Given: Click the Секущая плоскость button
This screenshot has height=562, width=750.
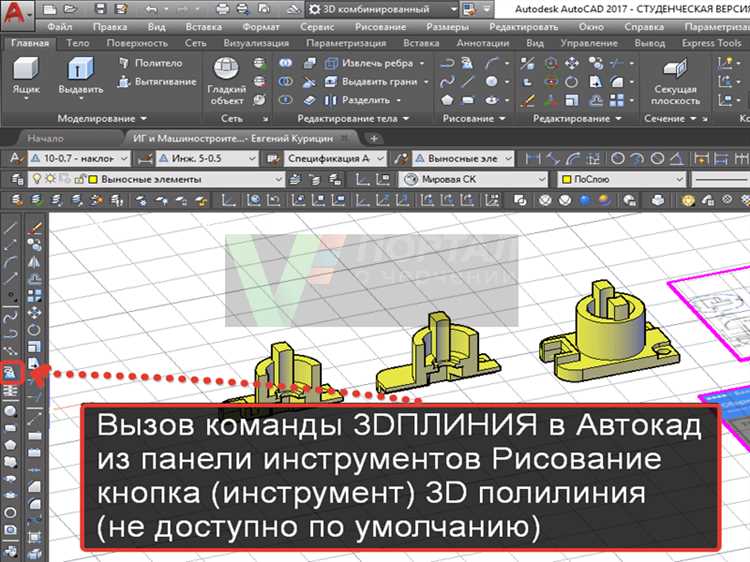Looking at the screenshot, I should pos(675,81).
